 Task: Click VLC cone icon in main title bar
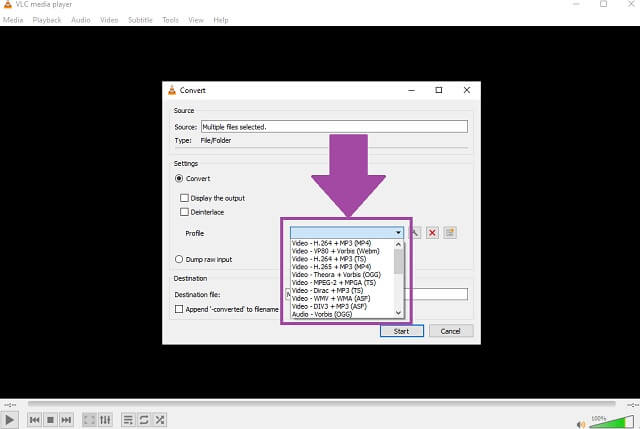(7, 4)
